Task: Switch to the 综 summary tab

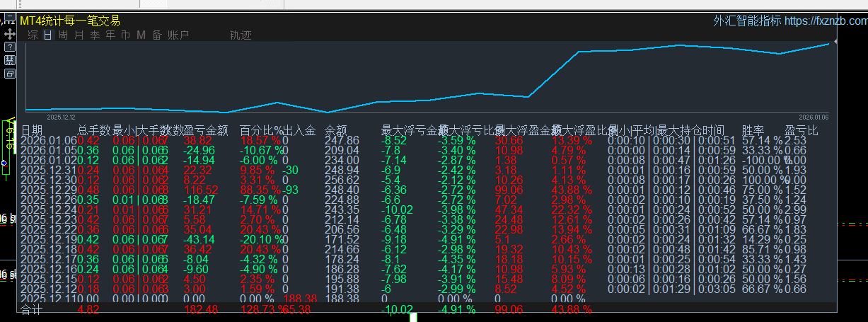Action: [33, 35]
